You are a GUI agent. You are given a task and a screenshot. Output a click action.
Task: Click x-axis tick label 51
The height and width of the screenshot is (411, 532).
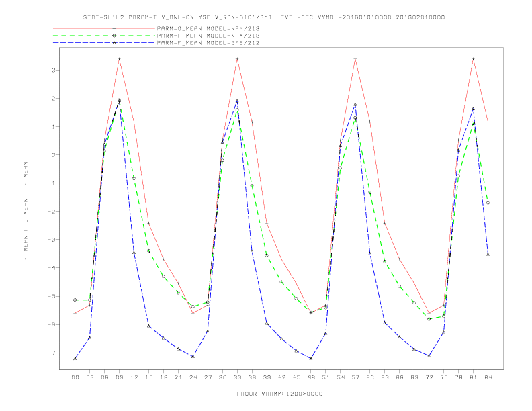tap(326, 377)
